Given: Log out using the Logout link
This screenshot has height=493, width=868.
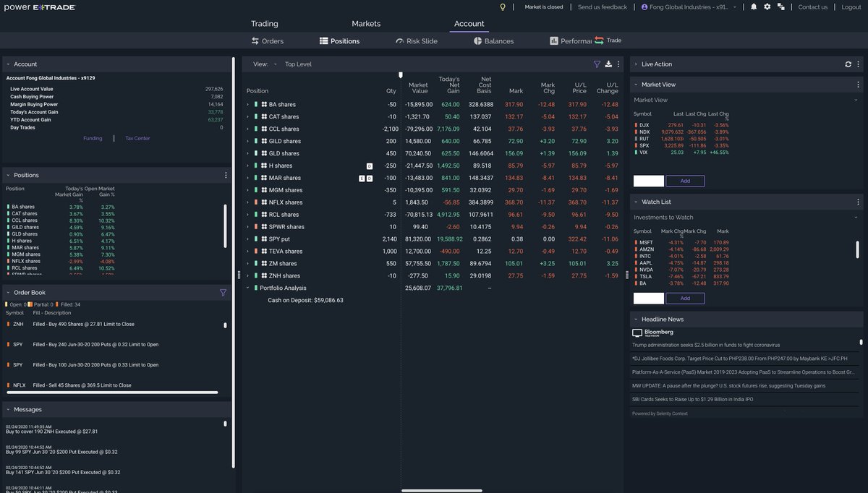Looking at the screenshot, I should coord(851,7).
